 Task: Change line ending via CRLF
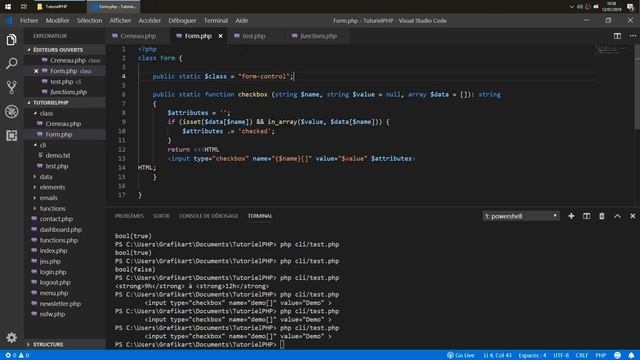pyautogui.click(x=582, y=355)
